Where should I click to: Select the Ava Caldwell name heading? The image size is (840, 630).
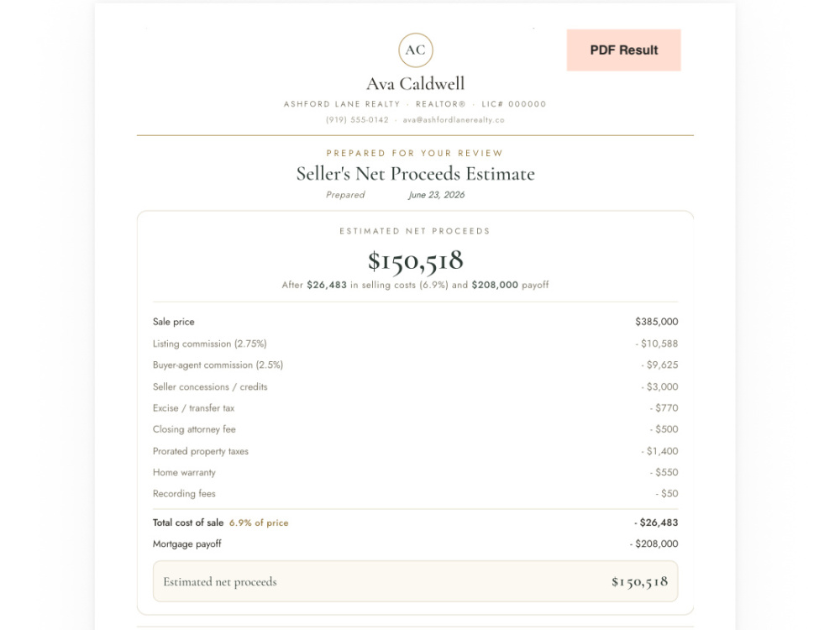point(415,83)
